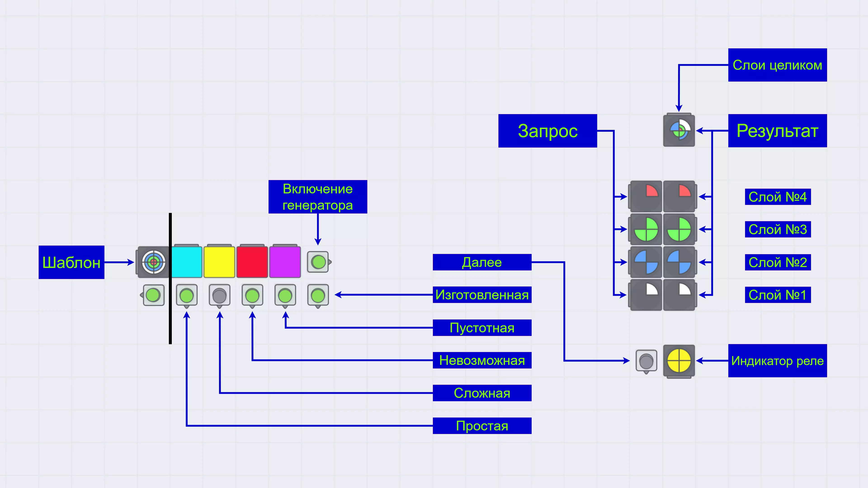Select the cyan color block
Image resolution: width=868 pixels, height=488 pixels.
click(187, 262)
